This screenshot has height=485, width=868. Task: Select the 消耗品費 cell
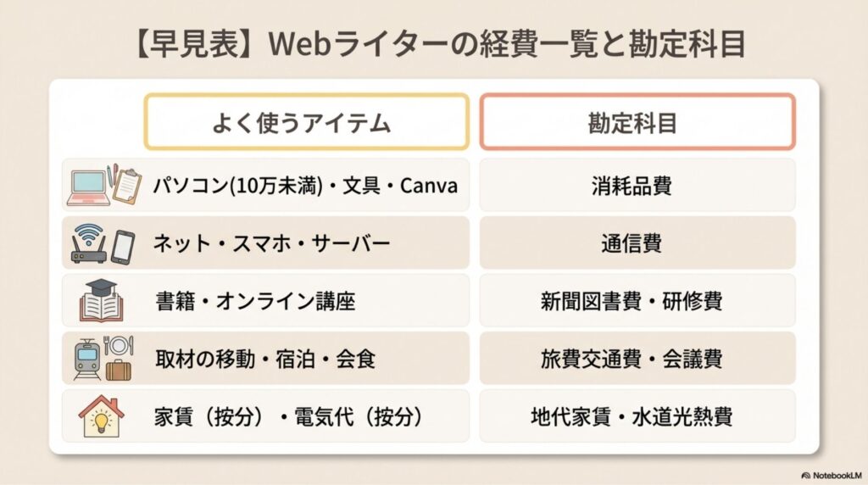(x=637, y=186)
